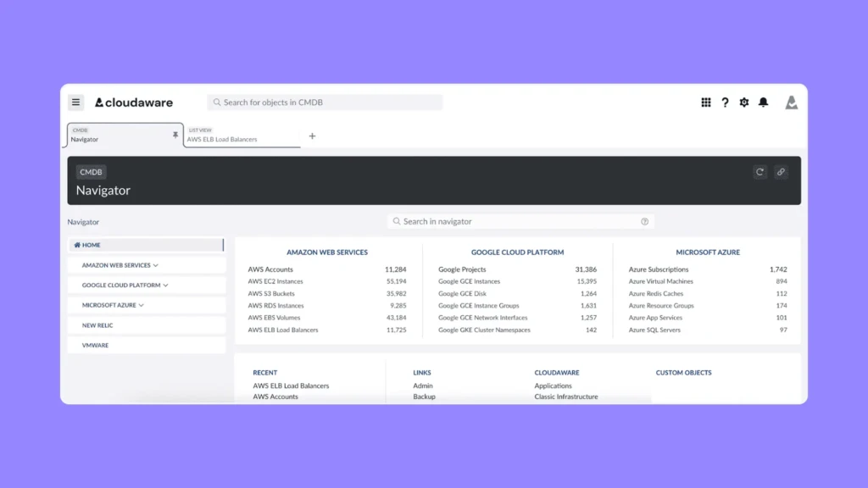Select VMware in the navigator sidebar
The image size is (868, 488).
coord(95,346)
